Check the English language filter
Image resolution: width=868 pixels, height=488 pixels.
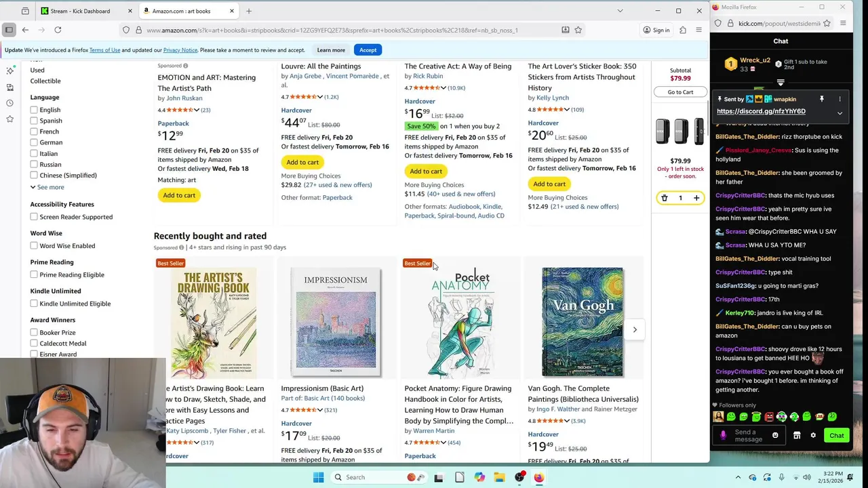pyautogui.click(x=34, y=110)
